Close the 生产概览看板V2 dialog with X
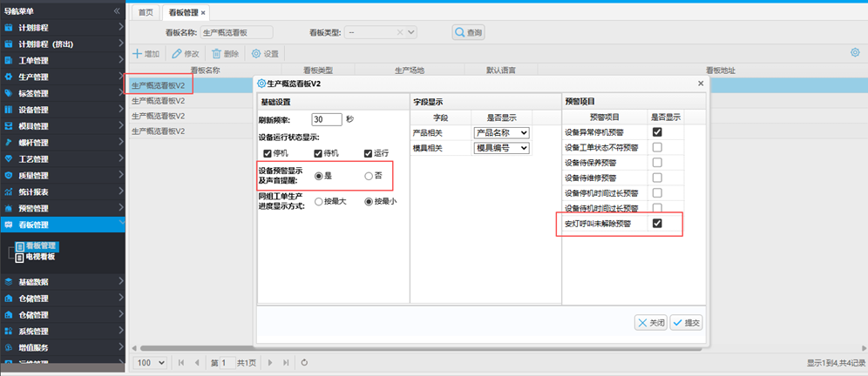The height and width of the screenshot is (376, 868). [701, 83]
